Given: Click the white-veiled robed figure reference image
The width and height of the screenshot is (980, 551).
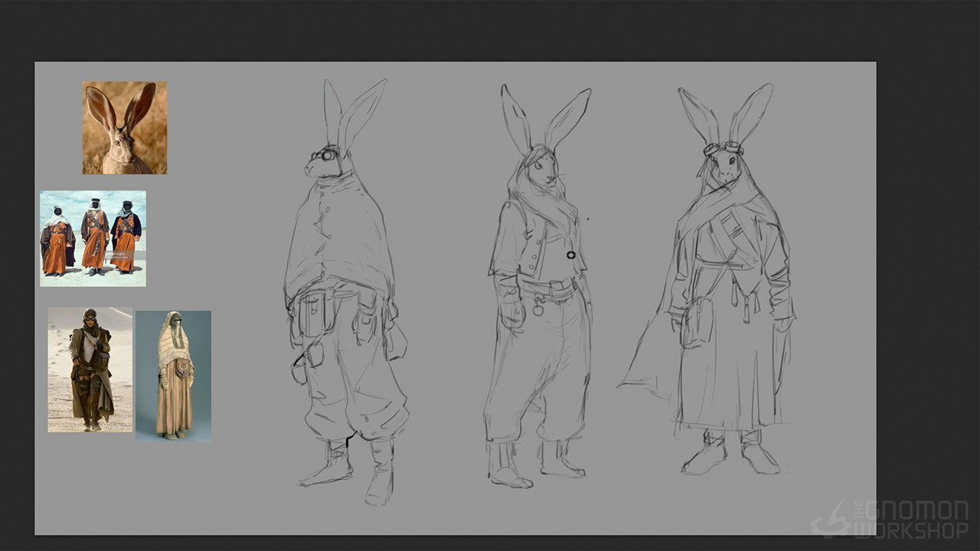Looking at the screenshot, I should coord(174,376).
